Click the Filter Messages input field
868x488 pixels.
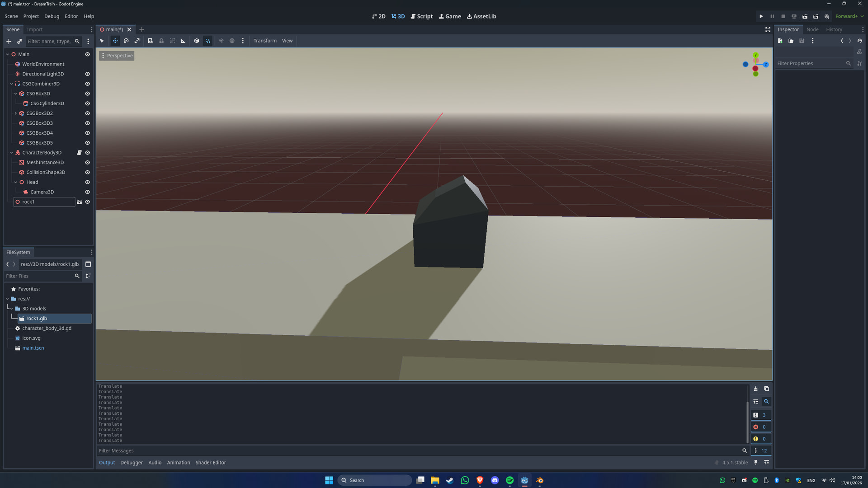416,450
